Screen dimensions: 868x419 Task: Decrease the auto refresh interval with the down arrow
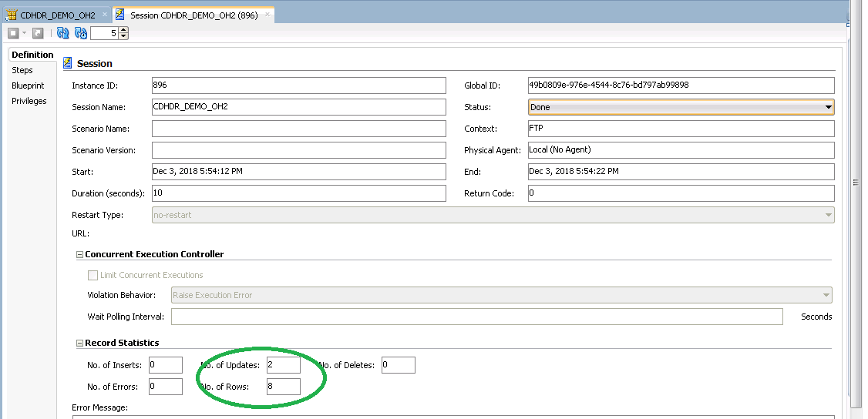pos(123,36)
